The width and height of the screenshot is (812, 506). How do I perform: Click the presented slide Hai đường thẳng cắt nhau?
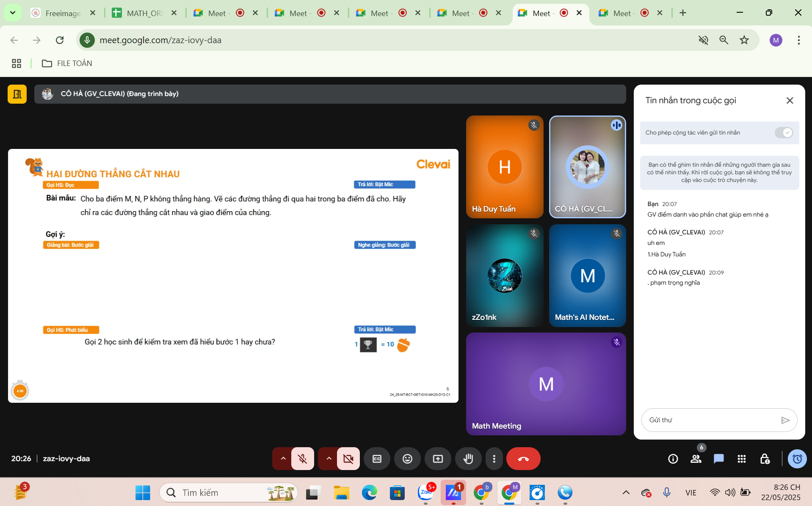pyautogui.click(x=233, y=275)
